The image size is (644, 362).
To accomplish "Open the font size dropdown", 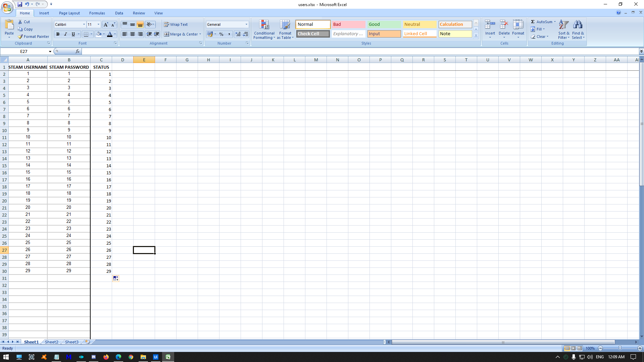I will (98, 24).
